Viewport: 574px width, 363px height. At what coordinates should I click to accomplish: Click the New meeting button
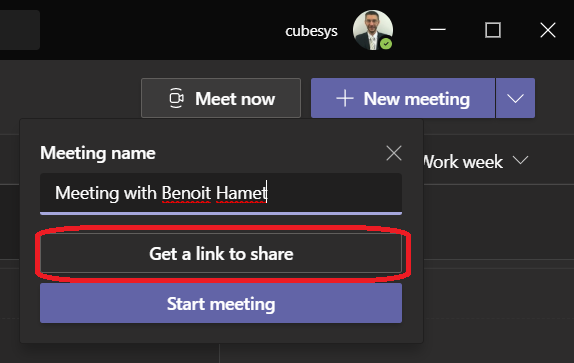[x=403, y=98]
